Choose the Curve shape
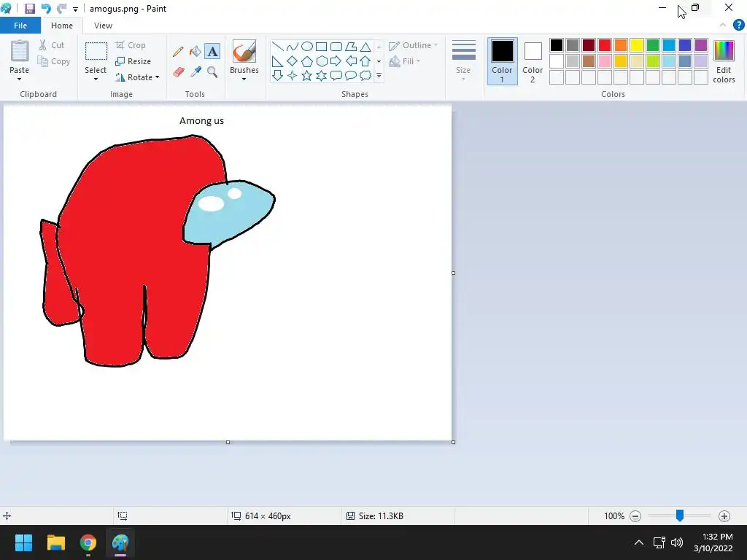Viewport: 747px width, 560px height. point(292,46)
